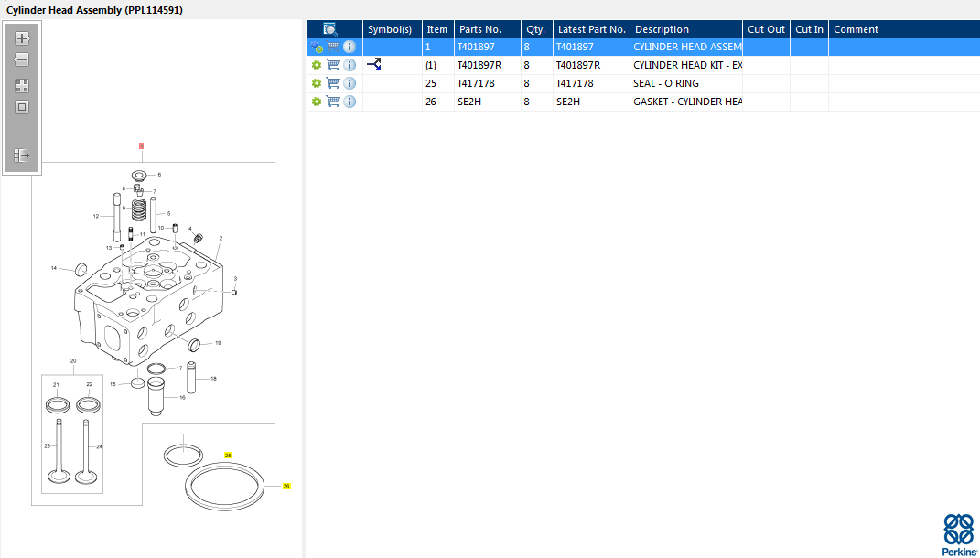The width and height of the screenshot is (980, 558).
Task: Zoom out of the parts diagram
Action: point(22,59)
